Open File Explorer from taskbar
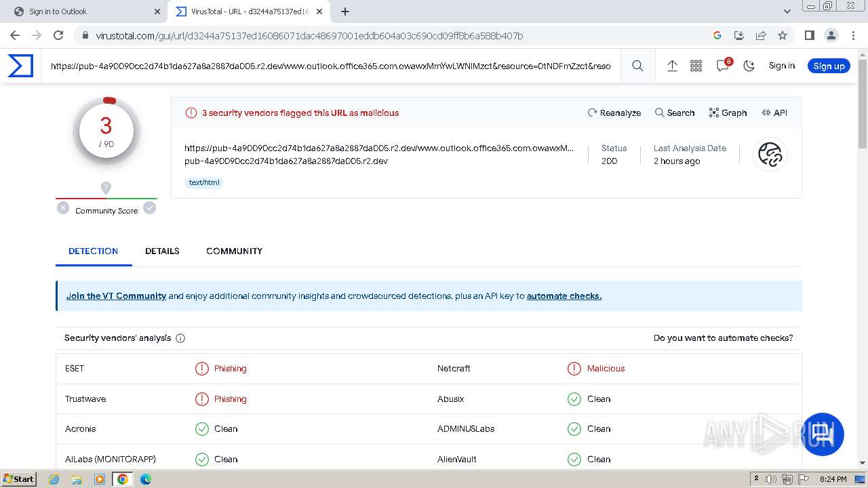Image resolution: width=868 pixels, height=488 pixels. click(77, 479)
